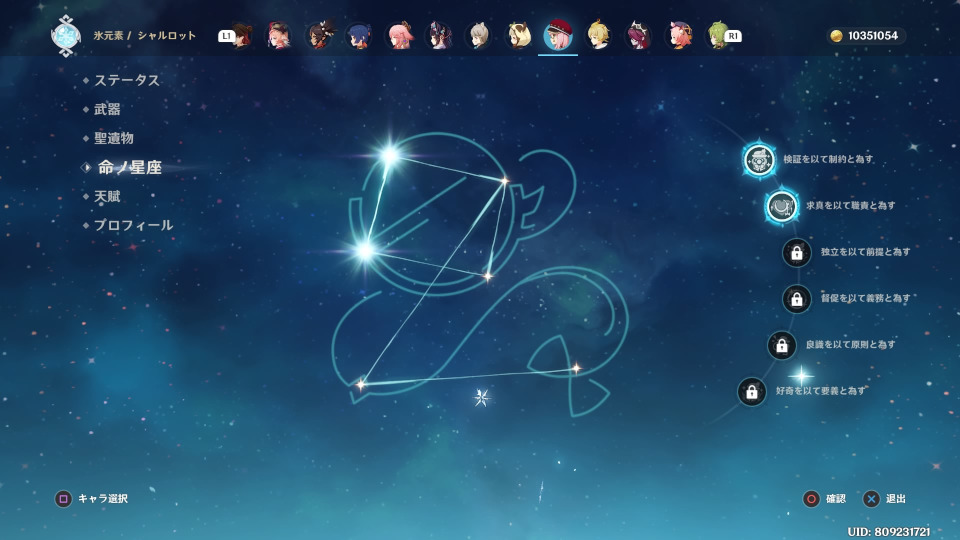The width and height of the screenshot is (960, 540).
Task: Click the 好奇を以て要義と為す label
Action: pyautogui.click(x=820, y=391)
